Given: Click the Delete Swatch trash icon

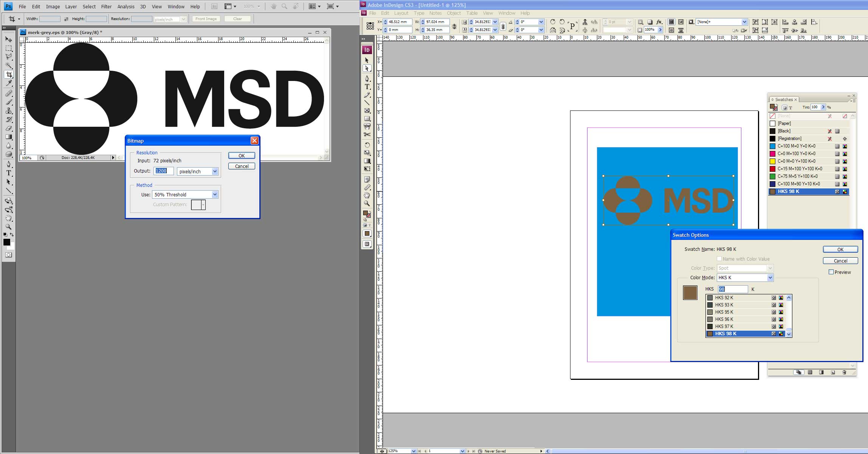Looking at the screenshot, I should click(x=844, y=372).
